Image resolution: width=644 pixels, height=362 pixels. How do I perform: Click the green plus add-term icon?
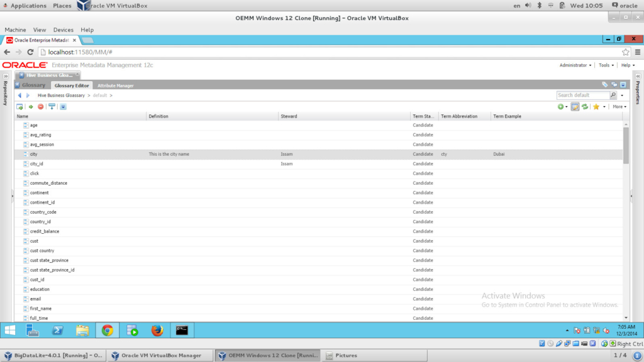point(560,107)
